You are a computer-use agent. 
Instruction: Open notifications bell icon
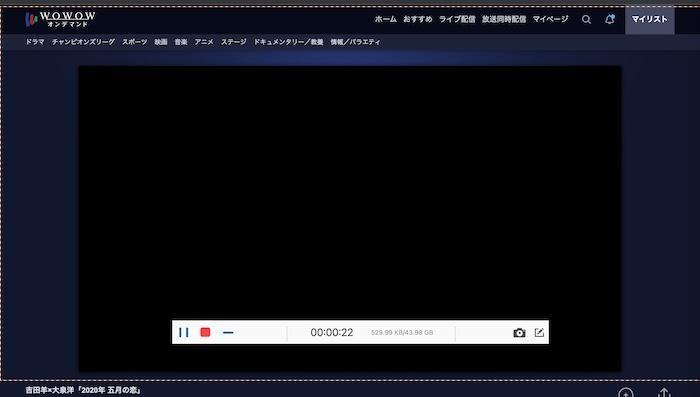click(610, 19)
